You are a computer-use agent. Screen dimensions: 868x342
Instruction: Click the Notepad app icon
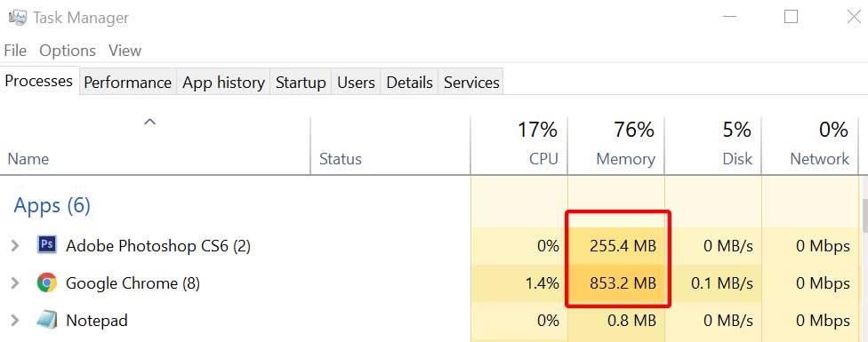(47, 320)
